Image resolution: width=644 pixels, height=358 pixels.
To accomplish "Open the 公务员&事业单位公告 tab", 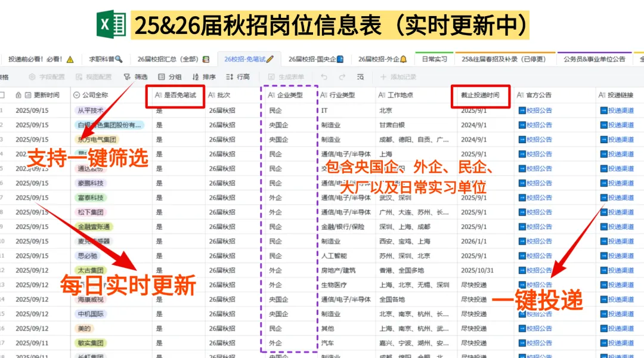I will (x=595, y=59).
